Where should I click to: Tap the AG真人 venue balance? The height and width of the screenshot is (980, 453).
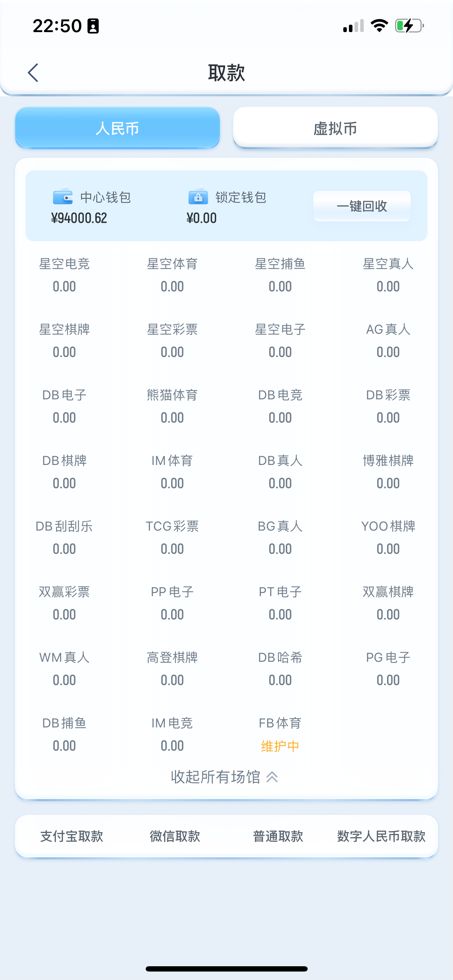[388, 352]
